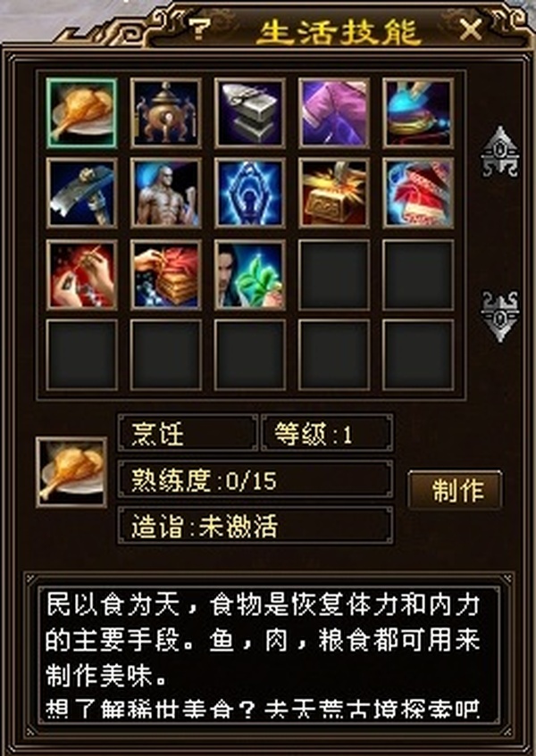Screen dimensions: 536x756
Task: Select the mining pickaxe skill icon
Action: tap(81, 194)
